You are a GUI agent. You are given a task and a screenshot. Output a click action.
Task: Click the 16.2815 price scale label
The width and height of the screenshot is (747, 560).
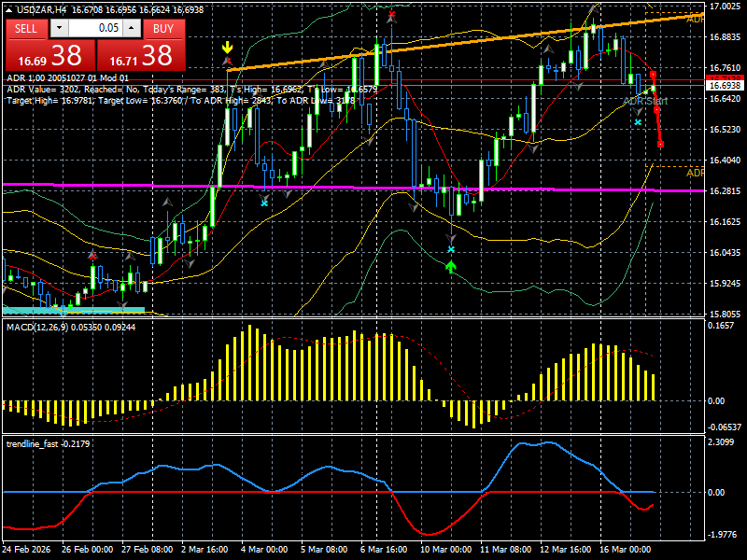pyautogui.click(x=725, y=191)
